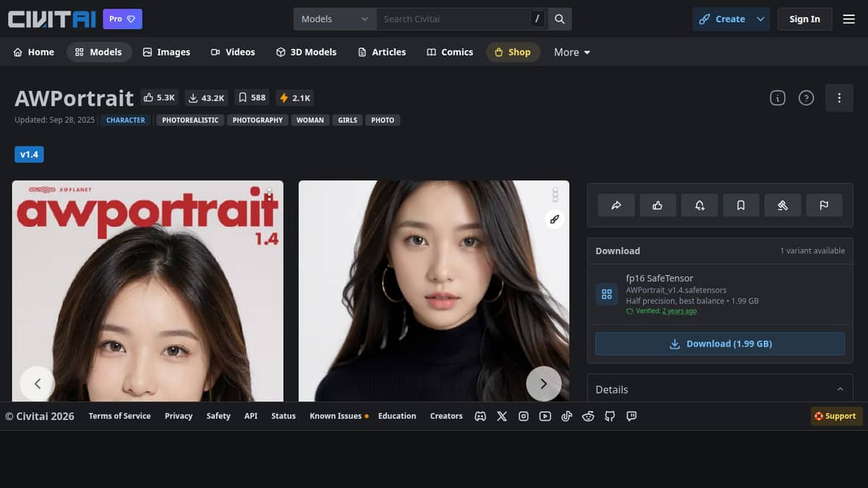Open the Privacy footer link

(179, 416)
